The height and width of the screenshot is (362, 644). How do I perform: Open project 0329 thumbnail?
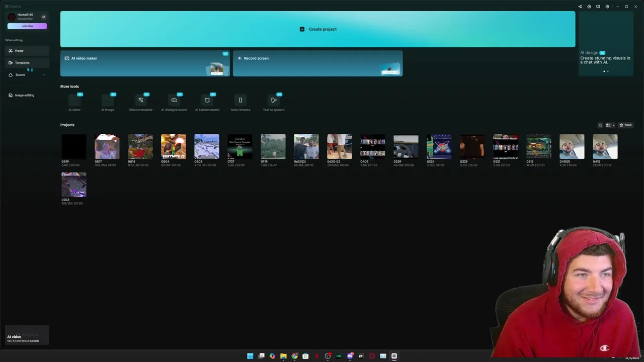(x=472, y=146)
